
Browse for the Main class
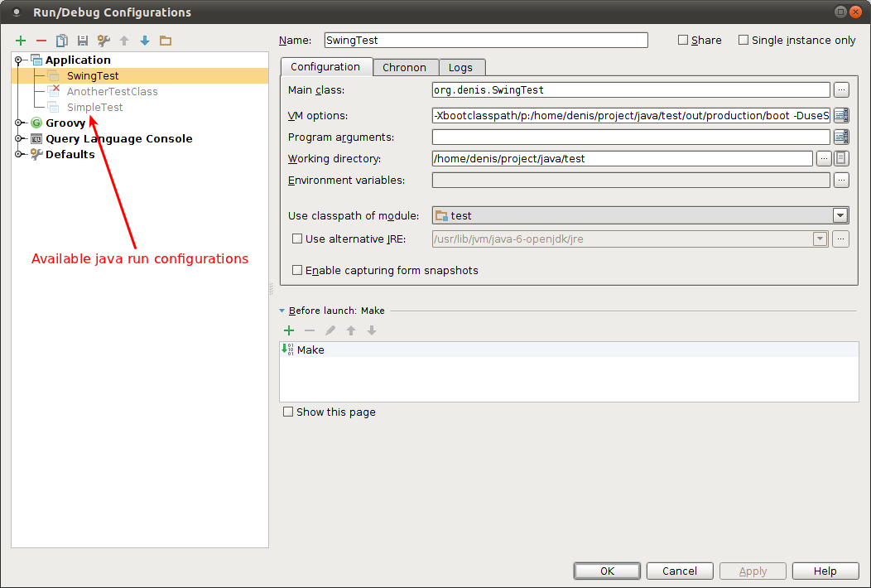pyautogui.click(x=841, y=89)
